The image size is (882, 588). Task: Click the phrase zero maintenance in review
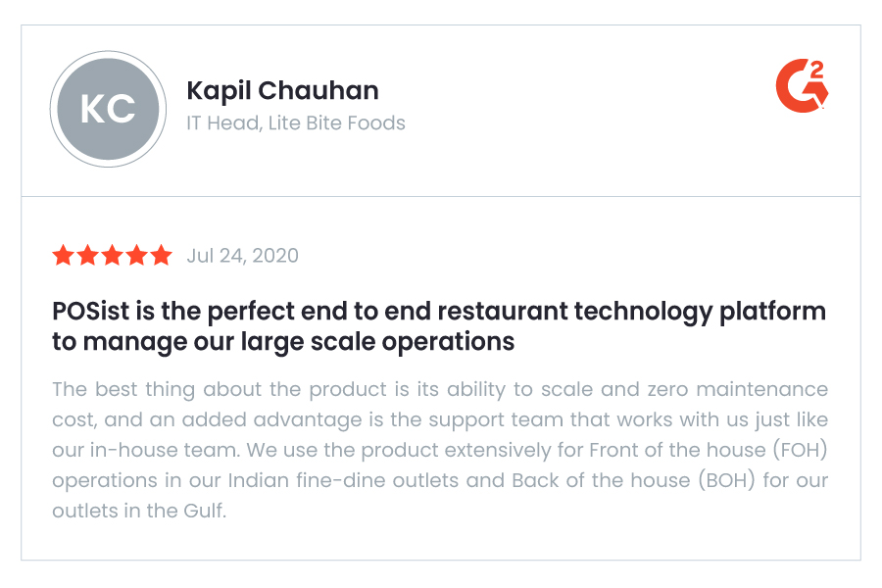(737, 389)
